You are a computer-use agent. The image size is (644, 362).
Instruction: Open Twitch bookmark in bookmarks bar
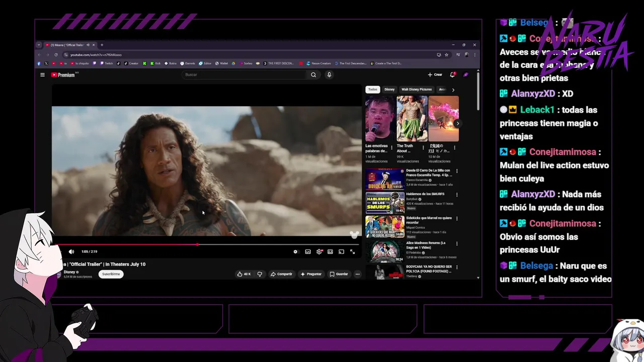point(106,63)
